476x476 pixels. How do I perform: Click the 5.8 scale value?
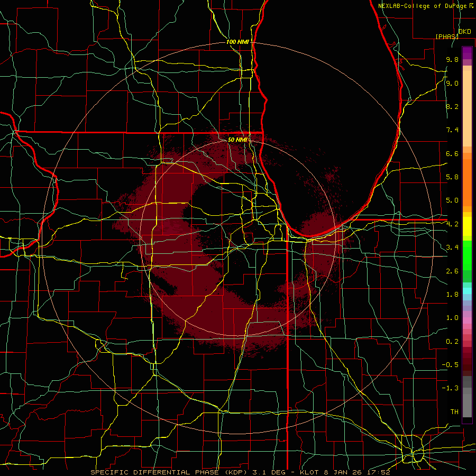point(452,177)
